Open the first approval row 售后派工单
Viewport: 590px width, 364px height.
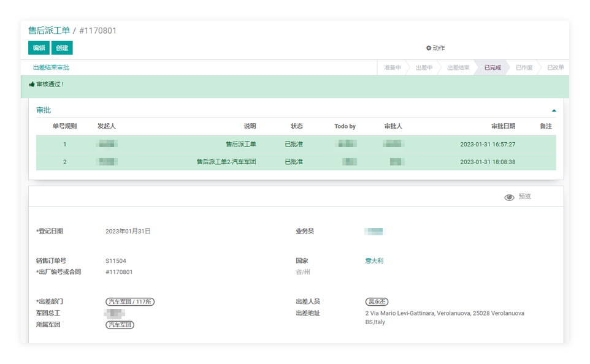pyautogui.click(x=240, y=145)
